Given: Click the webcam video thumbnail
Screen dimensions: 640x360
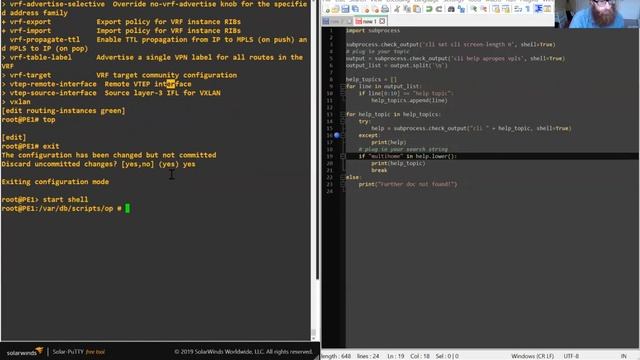Looking at the screenshot, I should (x=597, y=14).
